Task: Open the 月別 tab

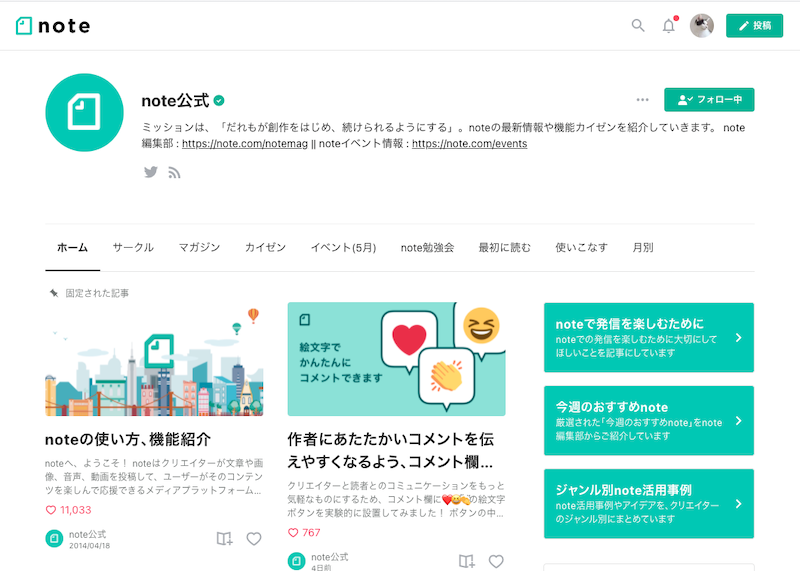Action: [643, 247]
